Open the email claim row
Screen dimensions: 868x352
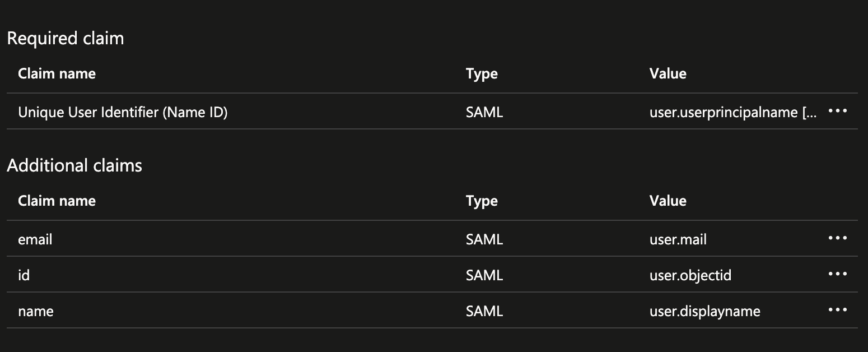pyautogui.click(x=35, y=239)
